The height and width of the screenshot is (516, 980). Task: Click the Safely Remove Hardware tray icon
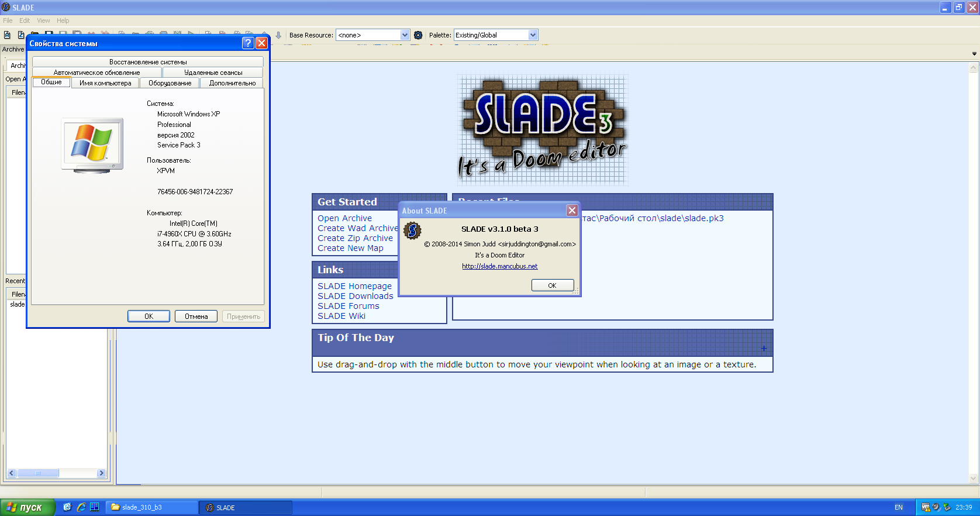click(x=947, y=507)
